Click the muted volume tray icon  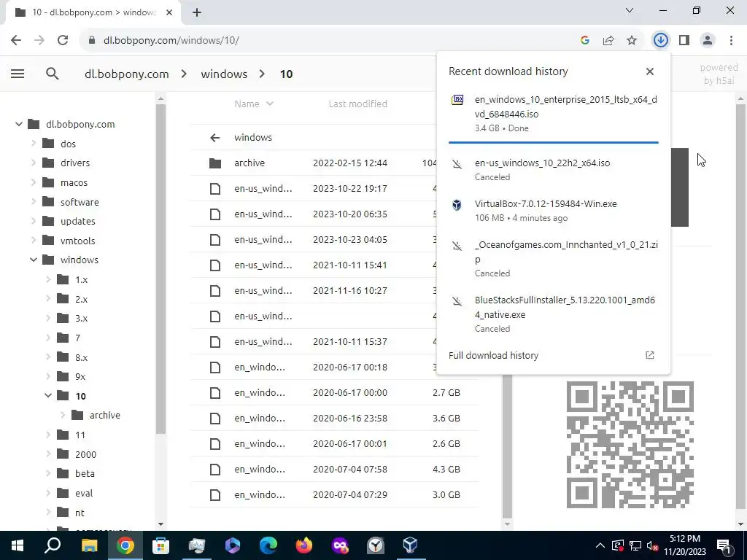click(x=653, y=545)
